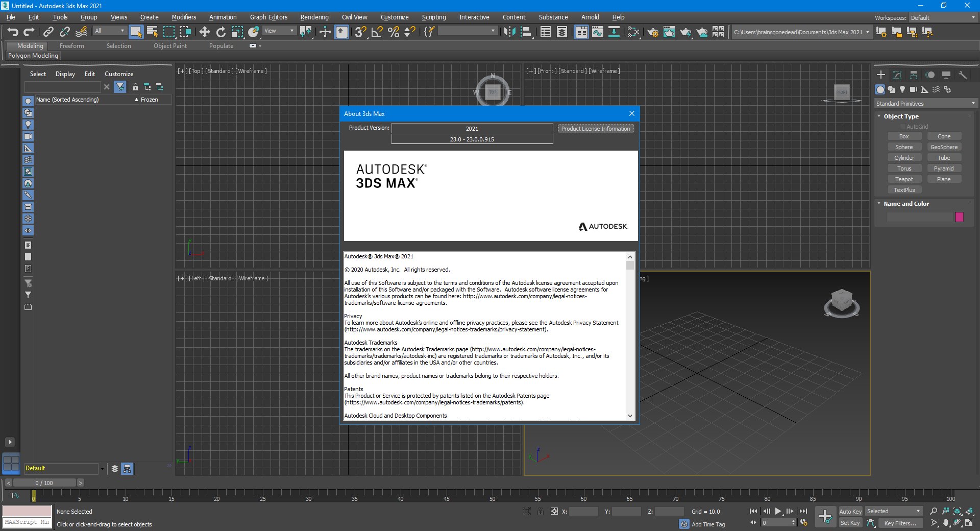Click the Scene Explorer search field
The width and height of the screenshot is (980, 531).
(x=63, y=87)
